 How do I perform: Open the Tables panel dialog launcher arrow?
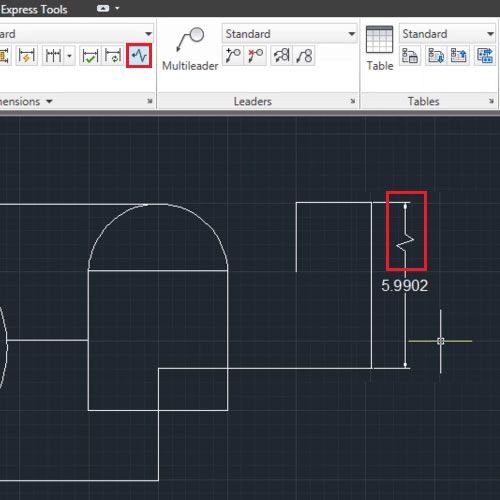tap(491, 101)
